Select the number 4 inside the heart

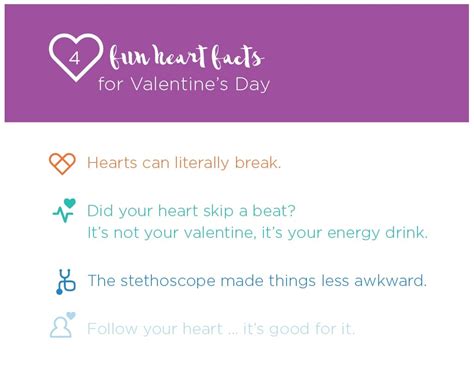pos(75,59)
